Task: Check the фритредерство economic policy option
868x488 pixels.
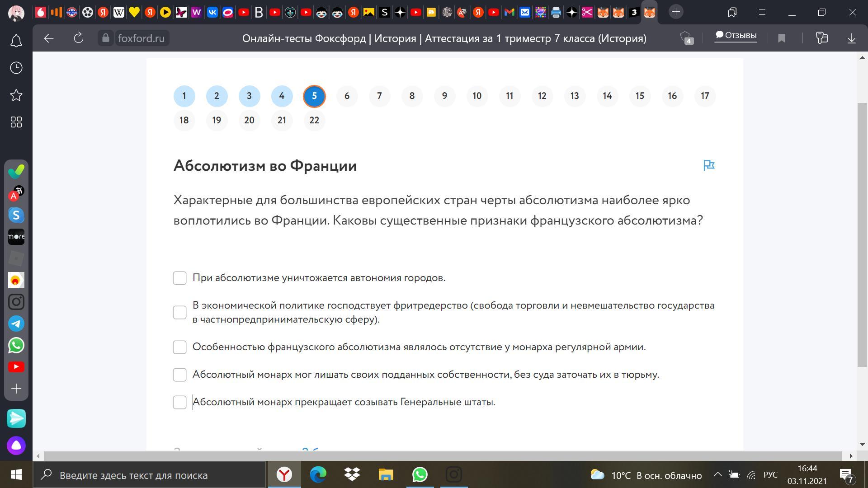Action: 179,313
